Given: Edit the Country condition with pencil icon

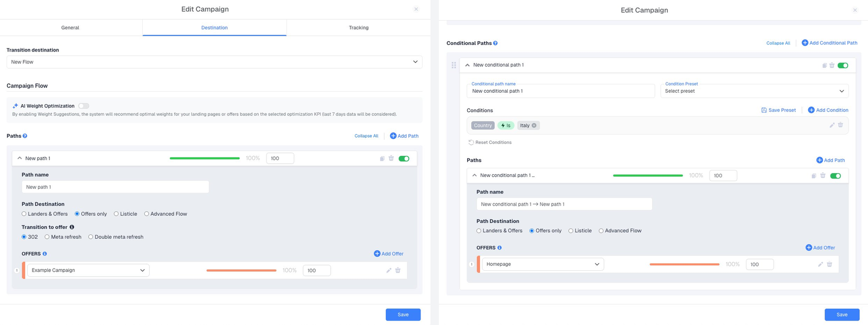Looking at the screenshot, I should point(832,125).
